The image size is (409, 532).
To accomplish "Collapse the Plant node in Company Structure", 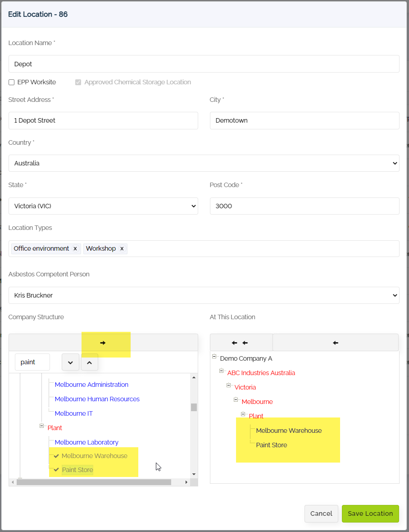I will [x=42, y=426].
